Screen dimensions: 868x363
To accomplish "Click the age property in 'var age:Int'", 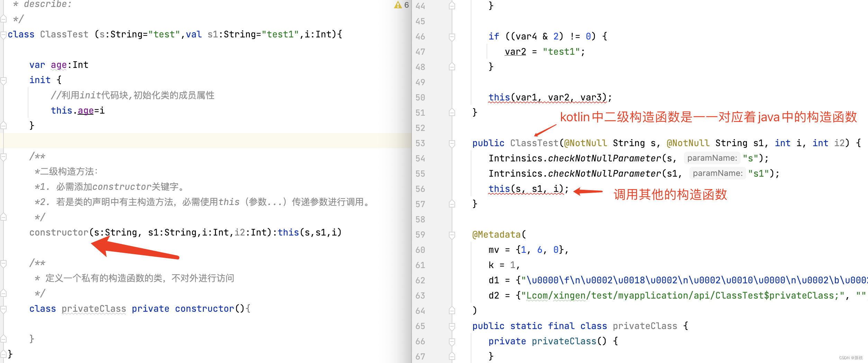I will [x=58, y=65].
